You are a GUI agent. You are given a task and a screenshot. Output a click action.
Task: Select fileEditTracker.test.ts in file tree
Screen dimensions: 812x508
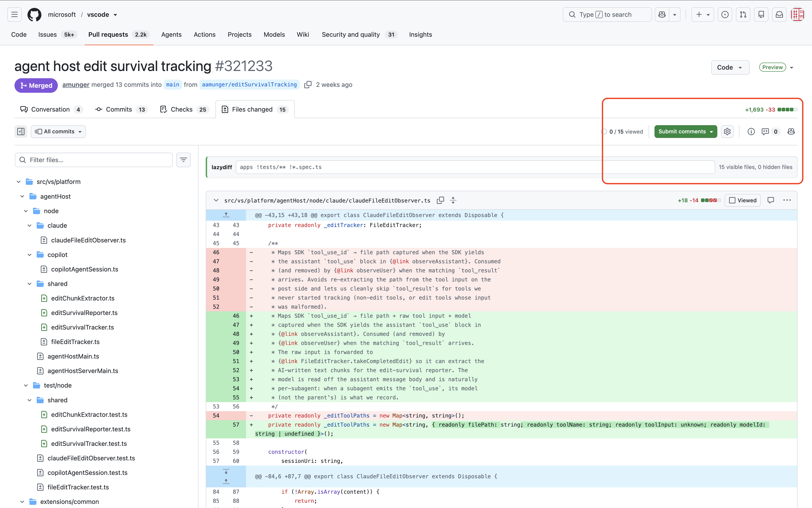tap(78, 487)
